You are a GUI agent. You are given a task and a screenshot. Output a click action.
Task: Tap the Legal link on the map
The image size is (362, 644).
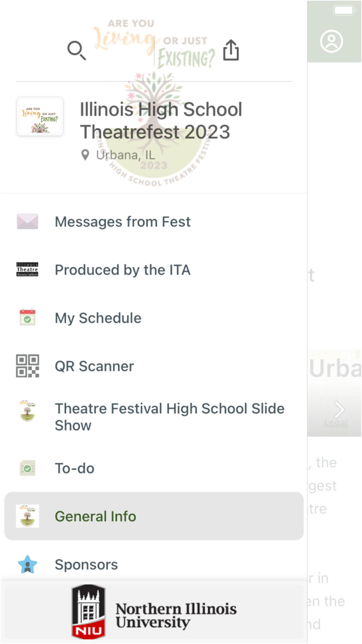click(x=336, y=422)
